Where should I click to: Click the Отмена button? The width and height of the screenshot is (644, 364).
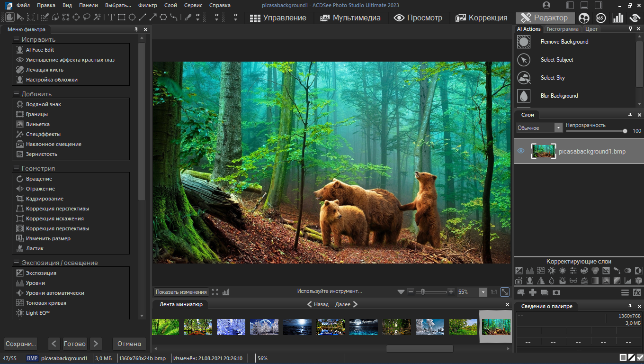pos(129,344)
